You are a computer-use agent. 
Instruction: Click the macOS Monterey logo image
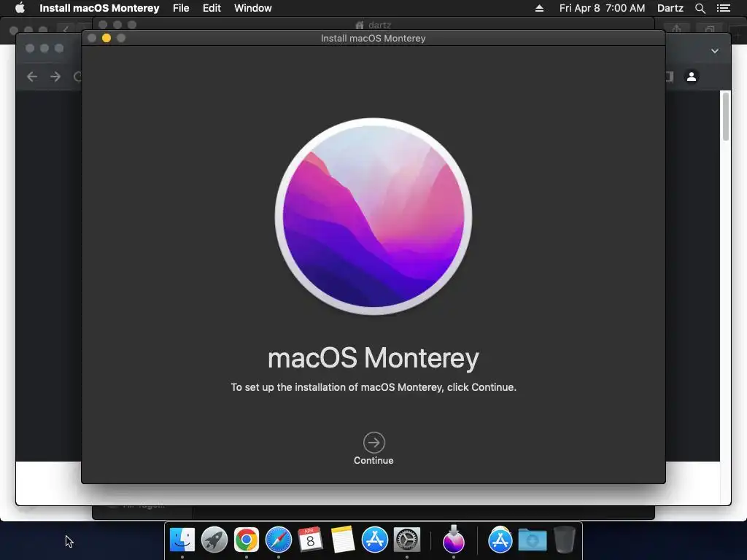pos(373,216)
